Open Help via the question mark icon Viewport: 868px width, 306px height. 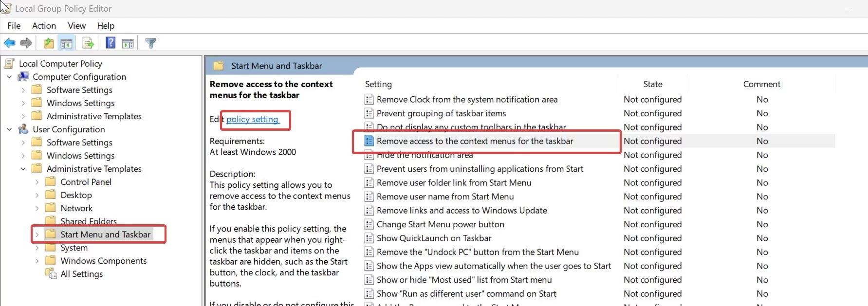(111, 43)
